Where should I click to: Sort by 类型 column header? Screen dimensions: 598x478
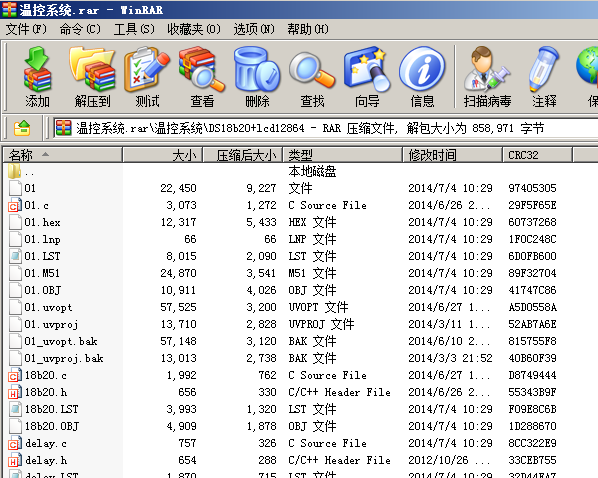tap(342, 155)
